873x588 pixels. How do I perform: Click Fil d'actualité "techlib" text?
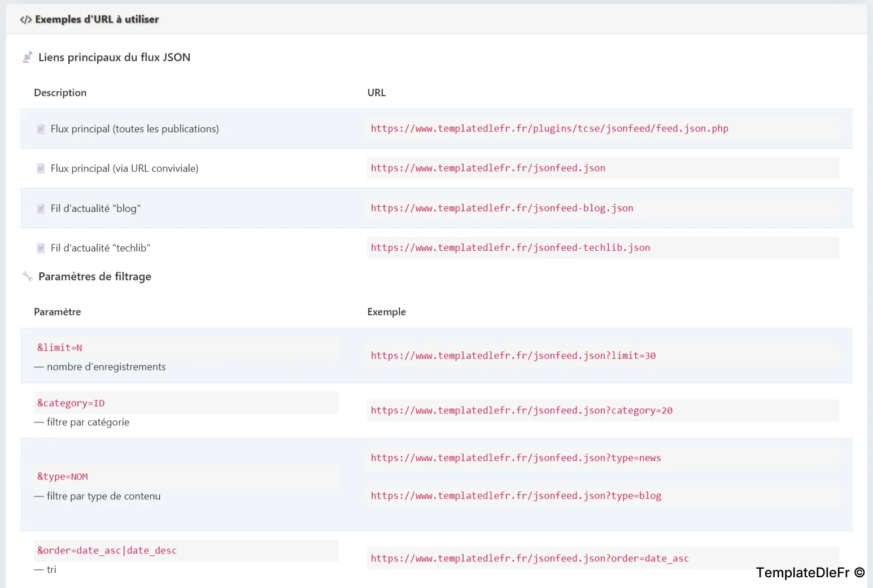(x=101, y=248)
